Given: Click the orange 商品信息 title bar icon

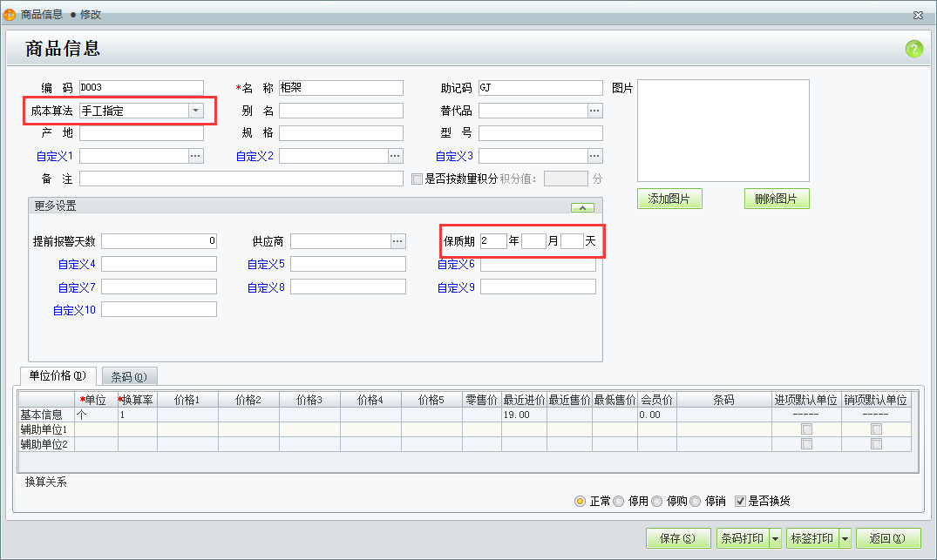Looking at the screenshot, I should click(x=10, y=14).
